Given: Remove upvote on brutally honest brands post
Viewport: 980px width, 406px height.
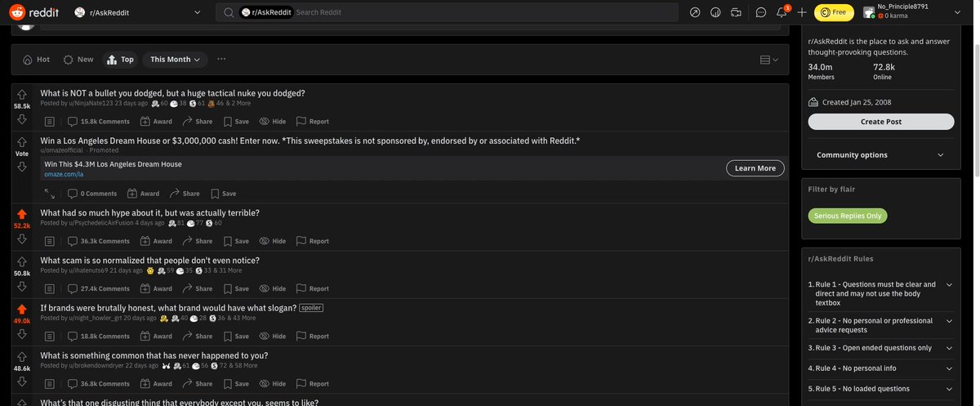Looking at the screenshot, I should pos(22,309).
